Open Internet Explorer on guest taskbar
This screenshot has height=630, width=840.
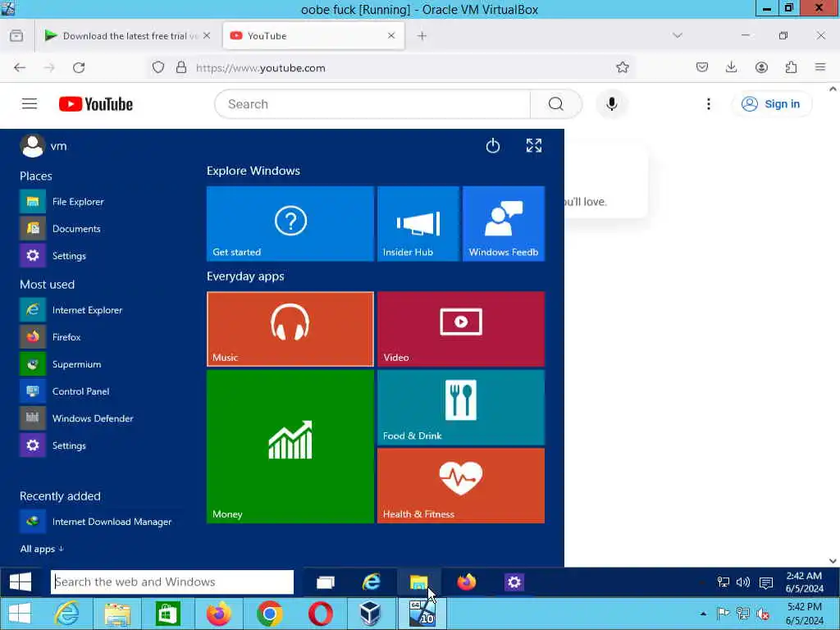pos(371,582)
